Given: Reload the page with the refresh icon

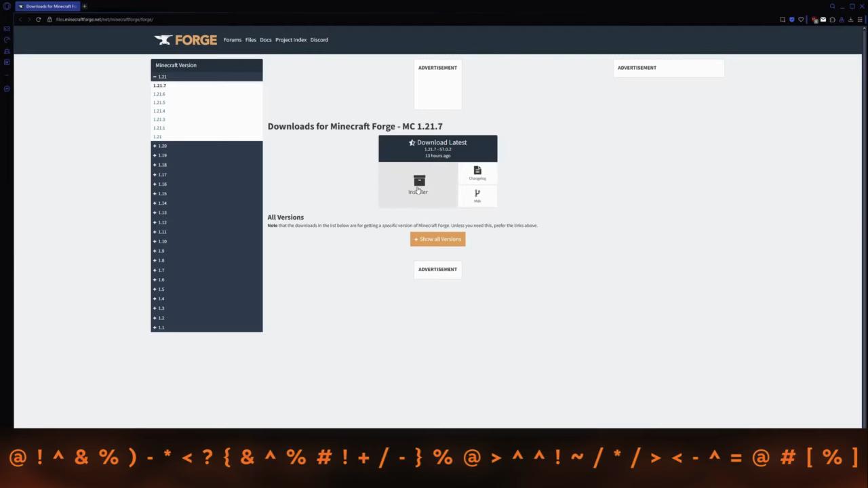Looking at the screenshot, I should pyautogui.click(x=39, y=20).
